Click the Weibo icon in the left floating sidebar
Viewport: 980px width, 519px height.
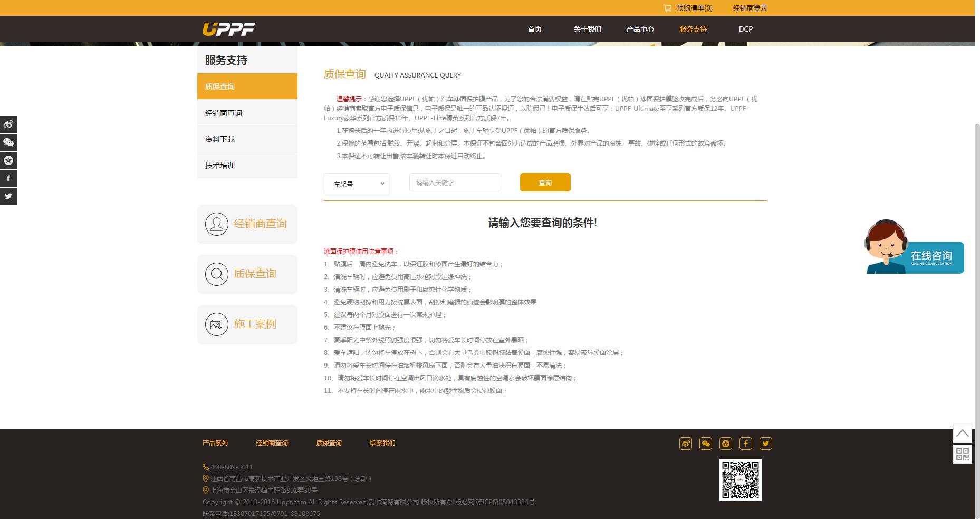(8, 124)
